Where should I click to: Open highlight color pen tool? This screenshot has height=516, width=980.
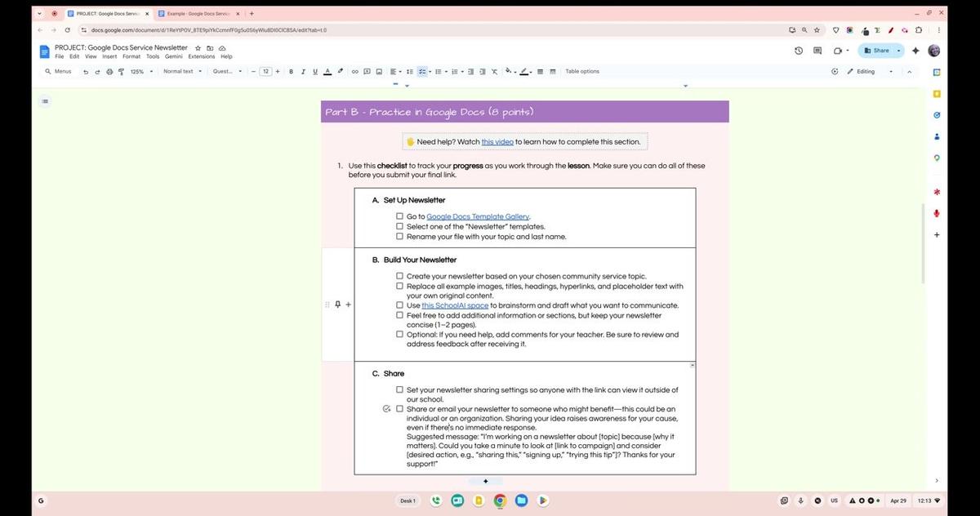click(341, 72)
